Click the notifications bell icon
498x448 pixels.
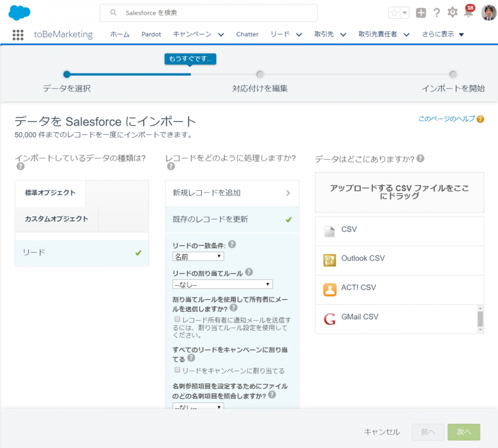point(468,13)
